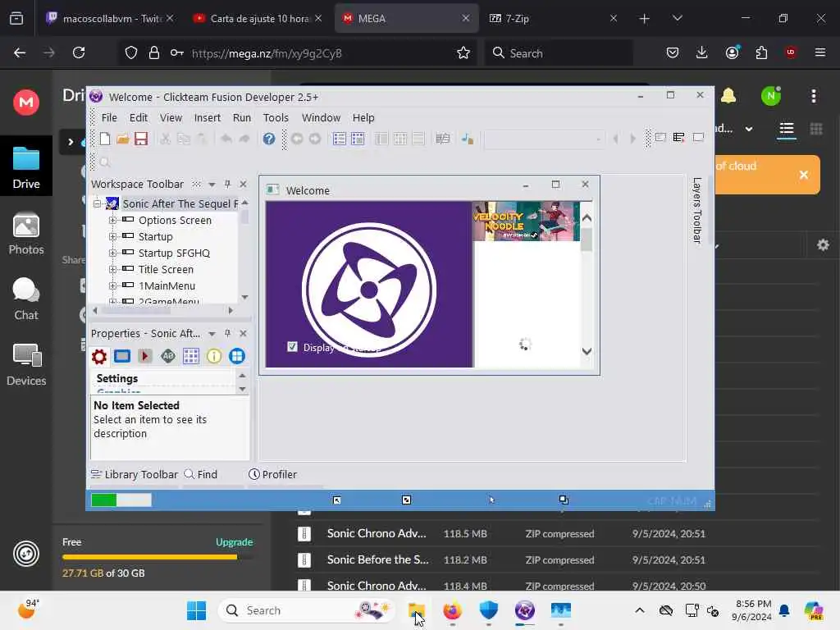Open the Run menu in Fusion
Viewport: 840px width, 630px height.
[x=242, y=118]
